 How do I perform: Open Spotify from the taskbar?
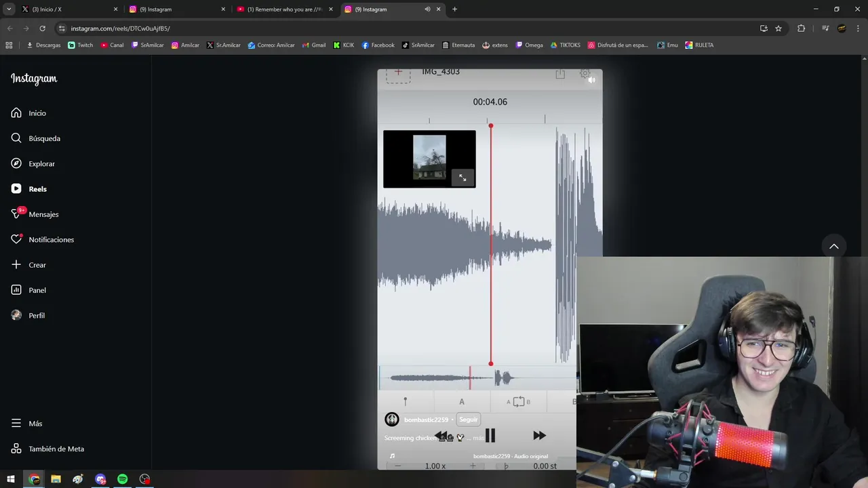coord(123,479)
